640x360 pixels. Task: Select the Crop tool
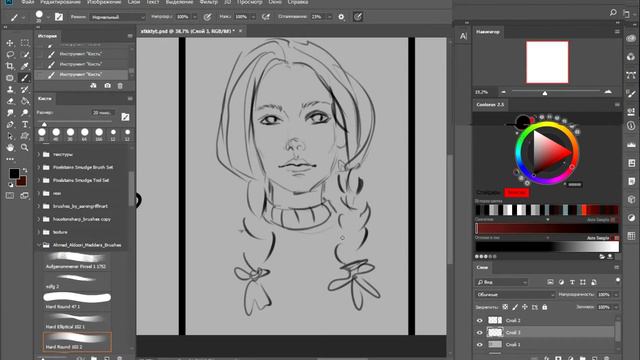pyautogui.click(x=10, y=66)
